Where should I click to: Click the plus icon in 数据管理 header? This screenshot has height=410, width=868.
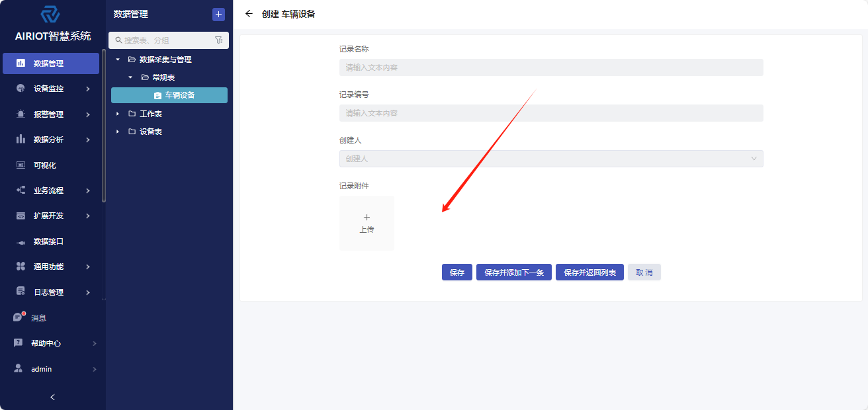click(x=218, y=15)
